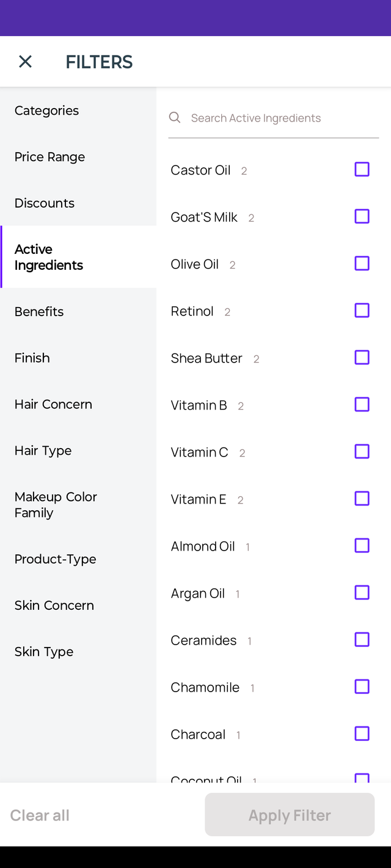Check the Castor Oil checkbox
The height and width of the screenshot is (868, 391).
362,169
